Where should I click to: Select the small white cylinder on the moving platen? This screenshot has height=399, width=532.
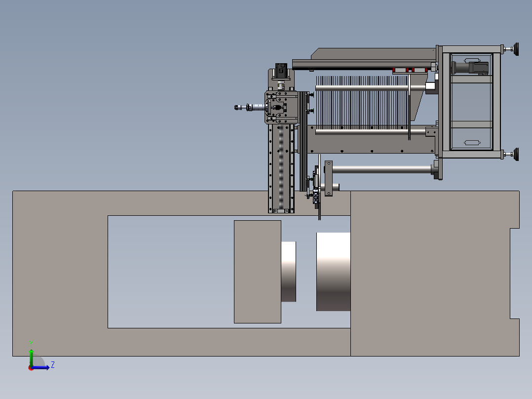288,272
